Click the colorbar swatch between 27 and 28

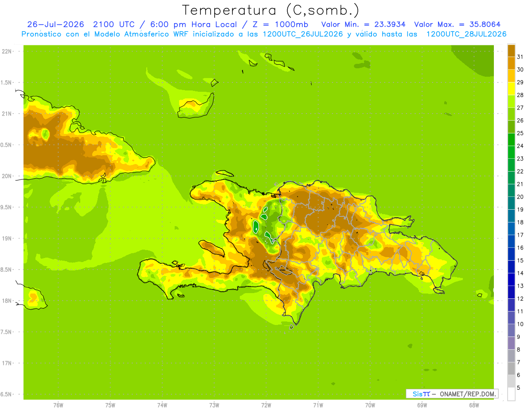(511, 101)
